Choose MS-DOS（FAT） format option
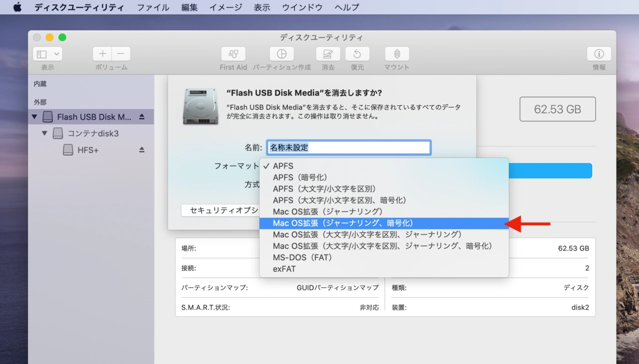 384,257
